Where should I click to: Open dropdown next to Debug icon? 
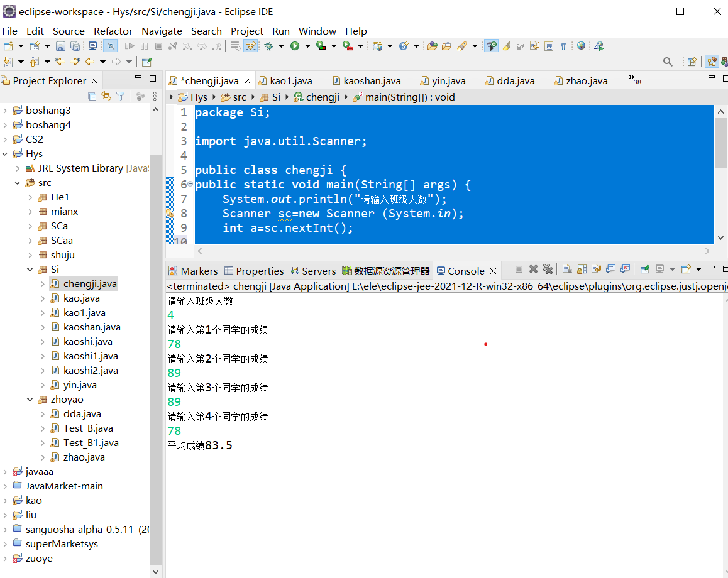click(281, 46)
